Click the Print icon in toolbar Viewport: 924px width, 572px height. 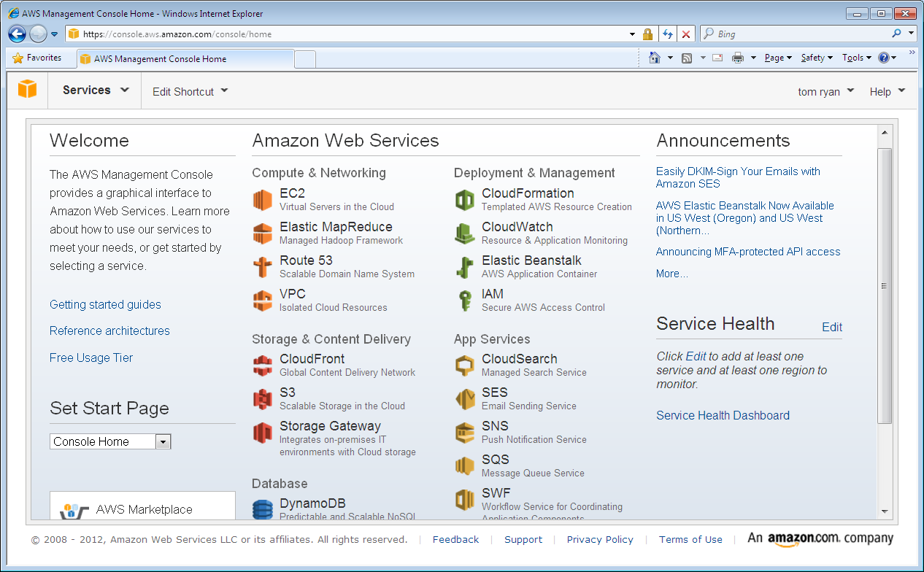pyautogui.click(x=738, y=58)
